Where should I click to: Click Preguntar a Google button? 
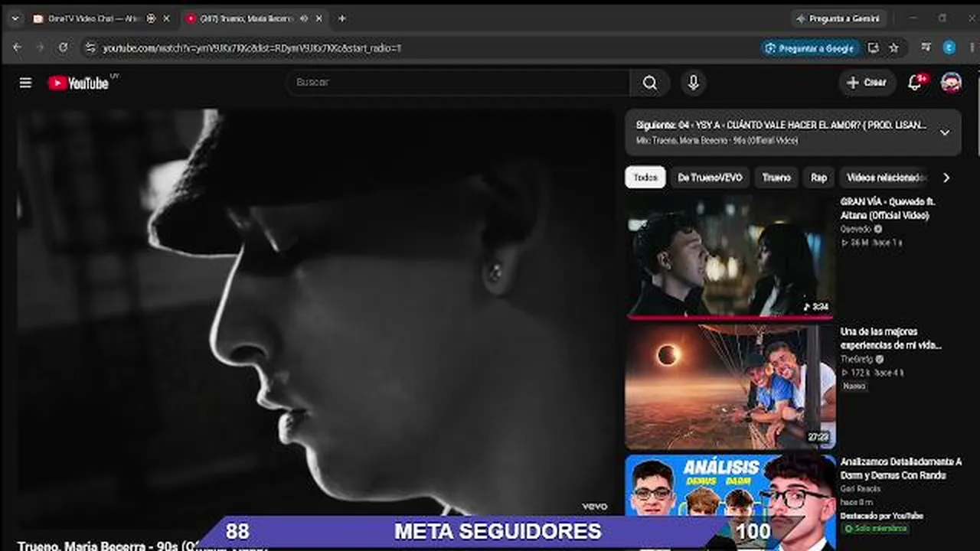(810, 47)
